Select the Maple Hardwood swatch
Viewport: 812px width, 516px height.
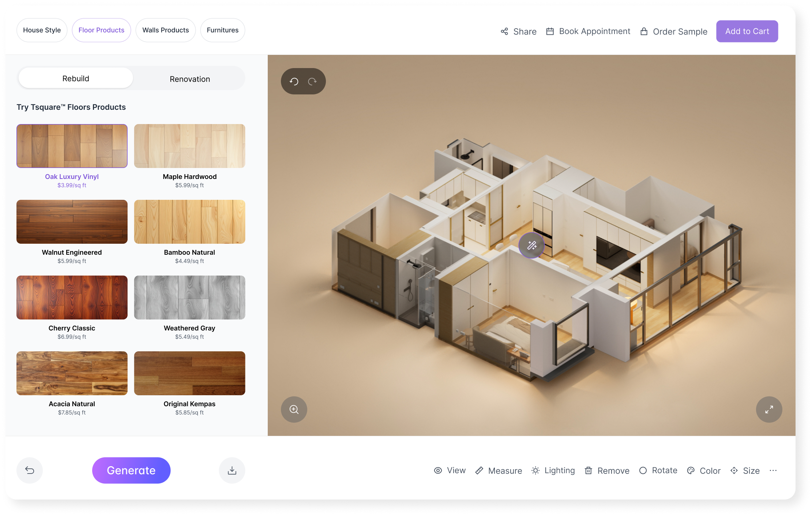pos(190,146)
